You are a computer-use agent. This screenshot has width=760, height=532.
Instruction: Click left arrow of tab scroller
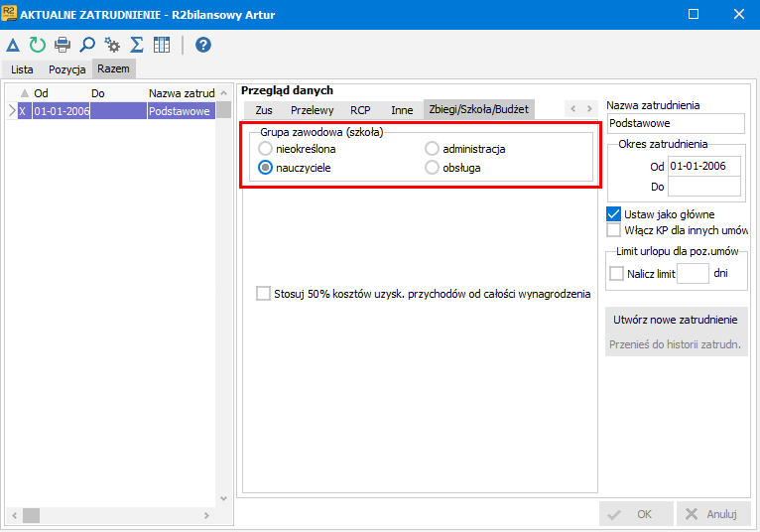(573, 108)
